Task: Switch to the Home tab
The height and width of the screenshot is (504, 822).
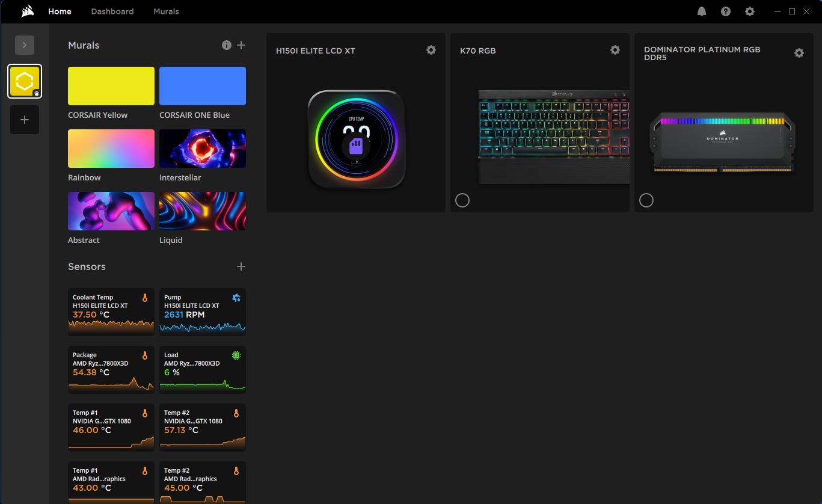Action: [60, 11]
